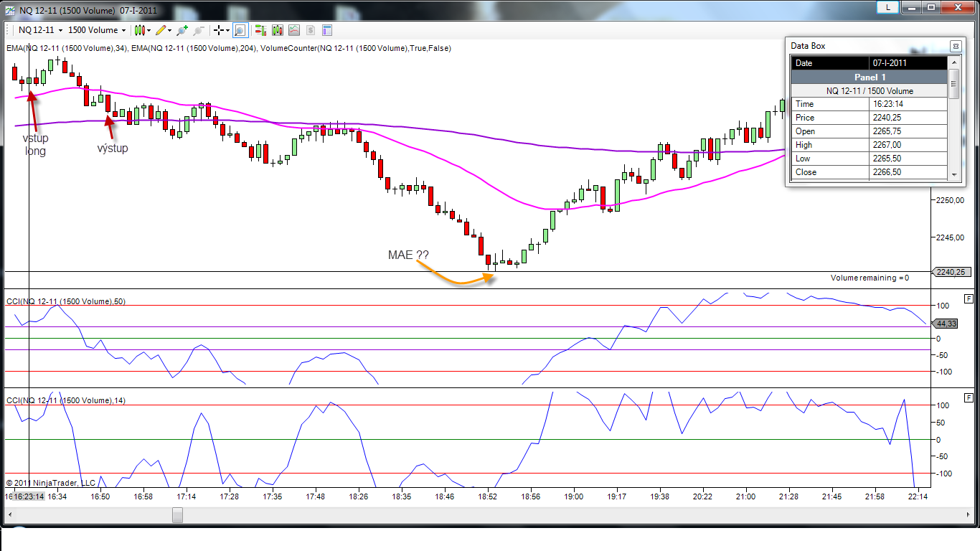980x551 pixels.
Task: Select the pencil drawing tools icon
Action: pos(160,30)
